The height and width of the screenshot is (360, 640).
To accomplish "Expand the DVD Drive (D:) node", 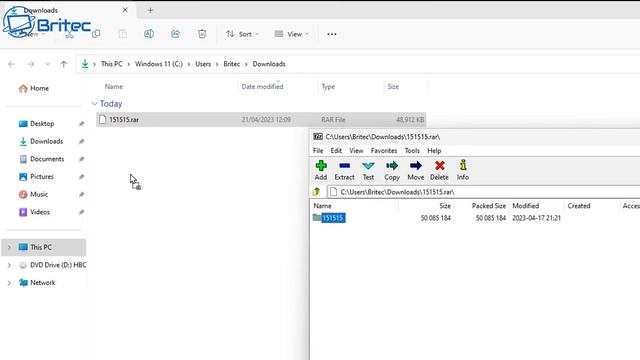I will point(9,265).
